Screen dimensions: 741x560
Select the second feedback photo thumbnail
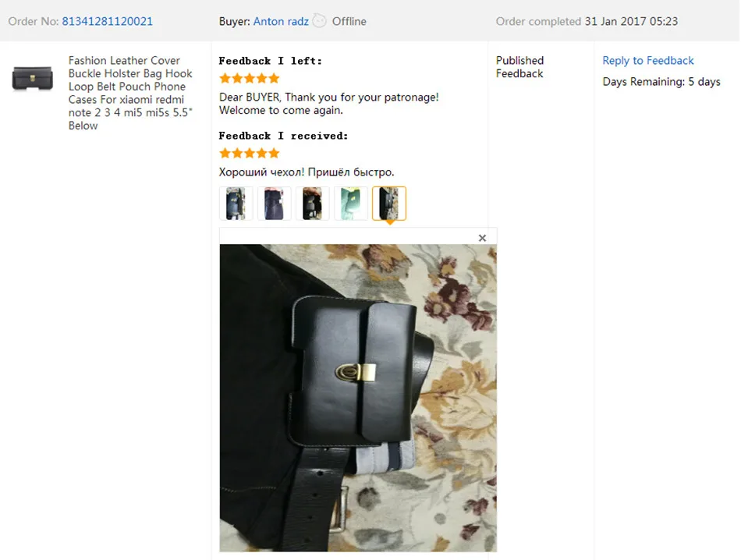(274, 204)
